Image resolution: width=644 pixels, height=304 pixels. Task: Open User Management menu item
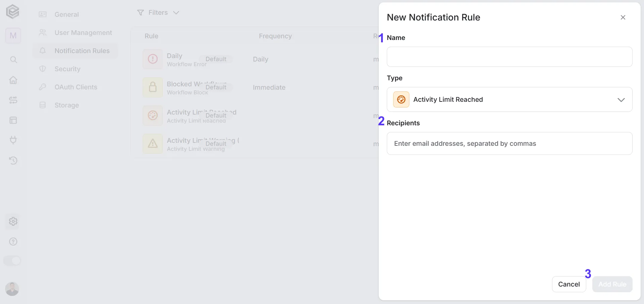tap(75, 33)
